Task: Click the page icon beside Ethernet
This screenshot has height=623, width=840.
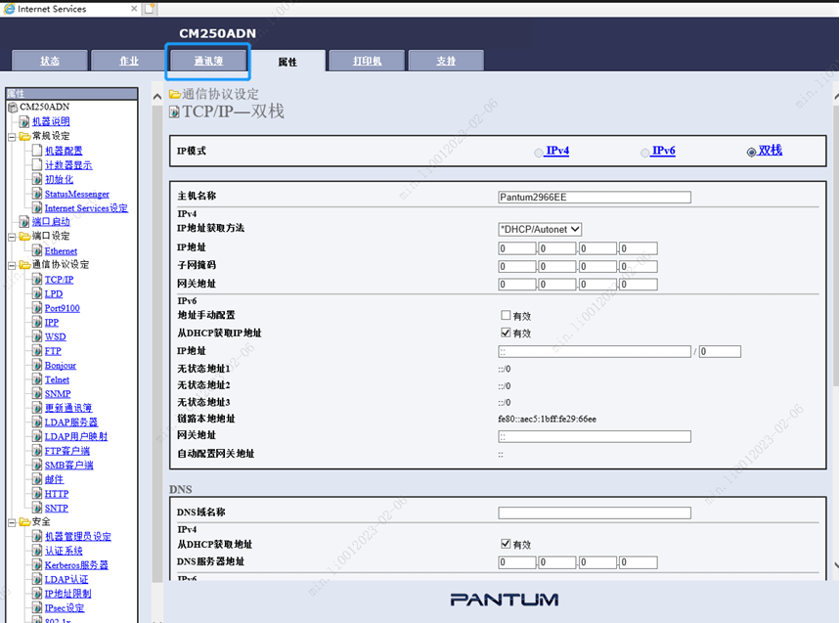Action: tap(37, 250)
